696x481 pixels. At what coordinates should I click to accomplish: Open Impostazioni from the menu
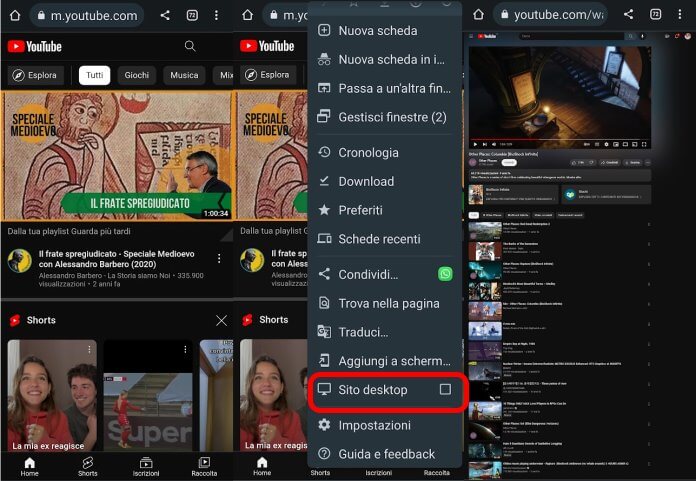point(385,425)
